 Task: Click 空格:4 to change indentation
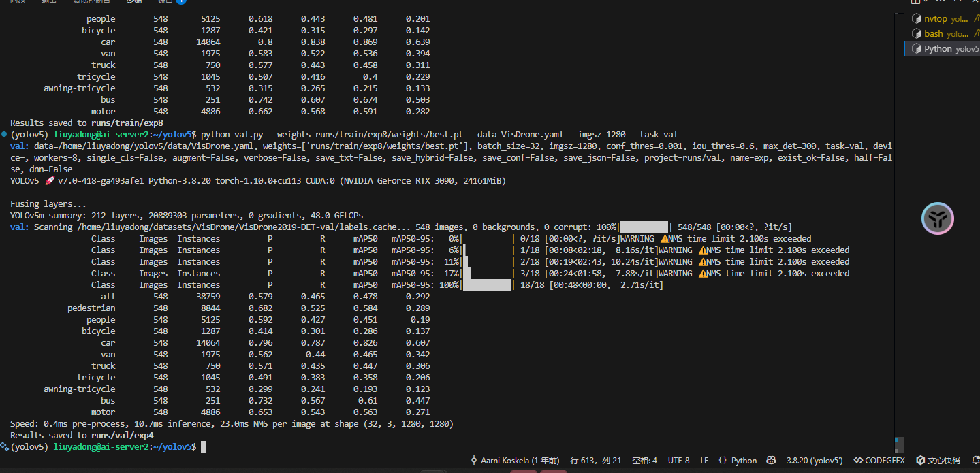[x=644, y=461]
